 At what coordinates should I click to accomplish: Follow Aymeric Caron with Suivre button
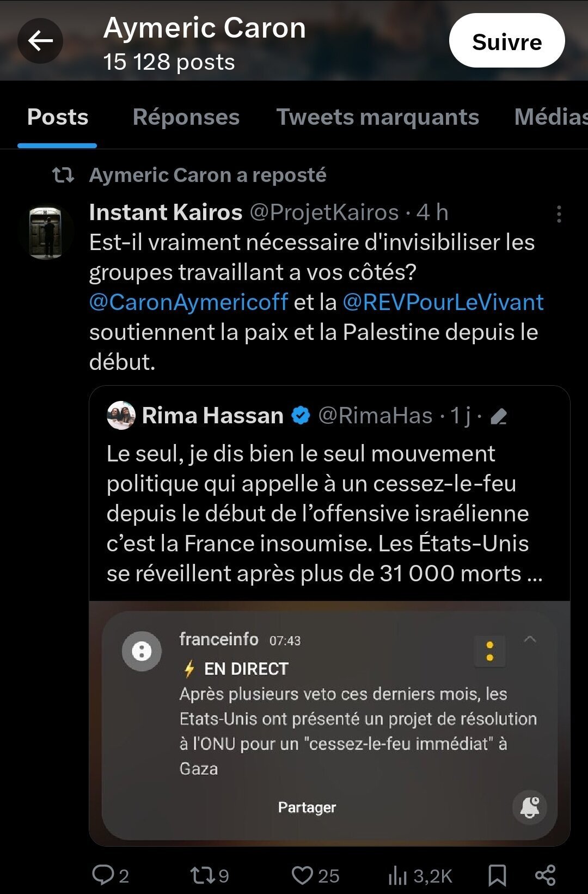point(507,41)
